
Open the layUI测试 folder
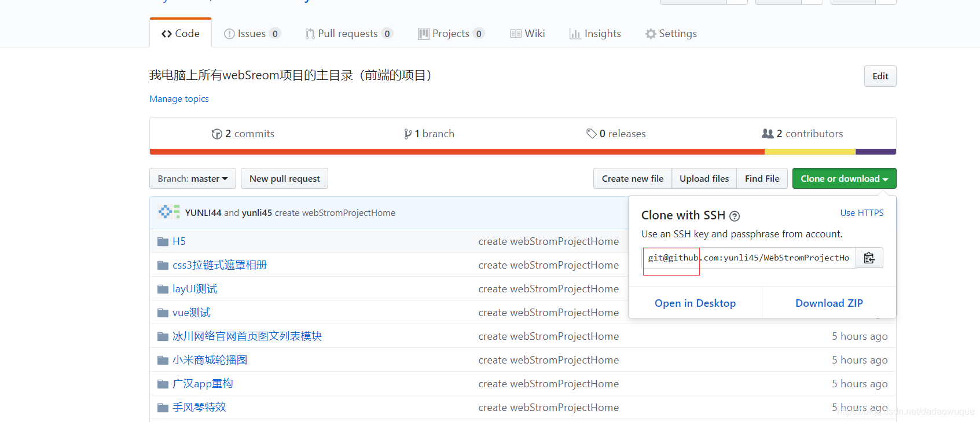(195, 289)
